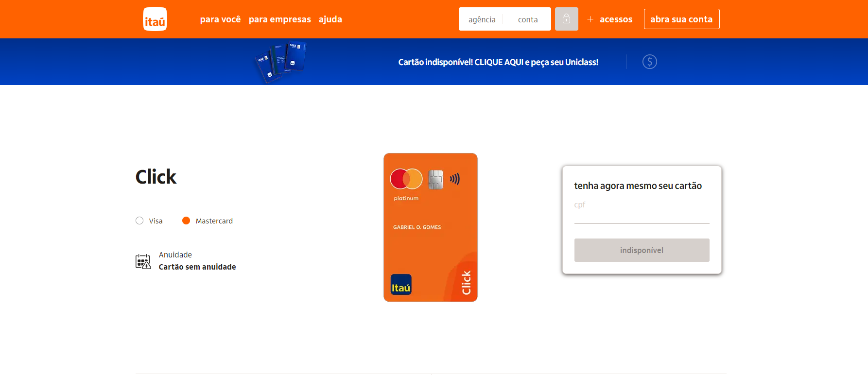Viewport: 868px width, 375px height.
Task: Open the ajuda menu
Action: tap(330, 19)
